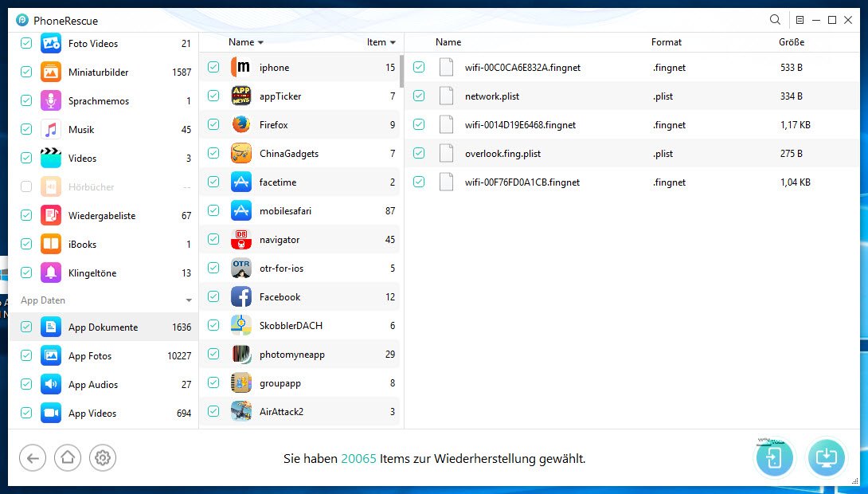Image resolution: width=868 pixels, height=494 pixels.
Task: Click the iBooks icon
Action: (51, 245)
